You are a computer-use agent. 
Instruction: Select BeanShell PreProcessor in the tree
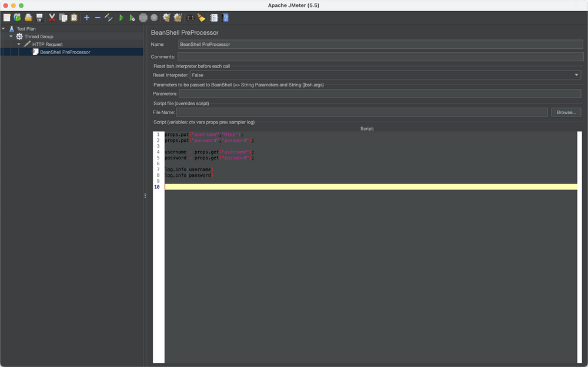(65, 52)
